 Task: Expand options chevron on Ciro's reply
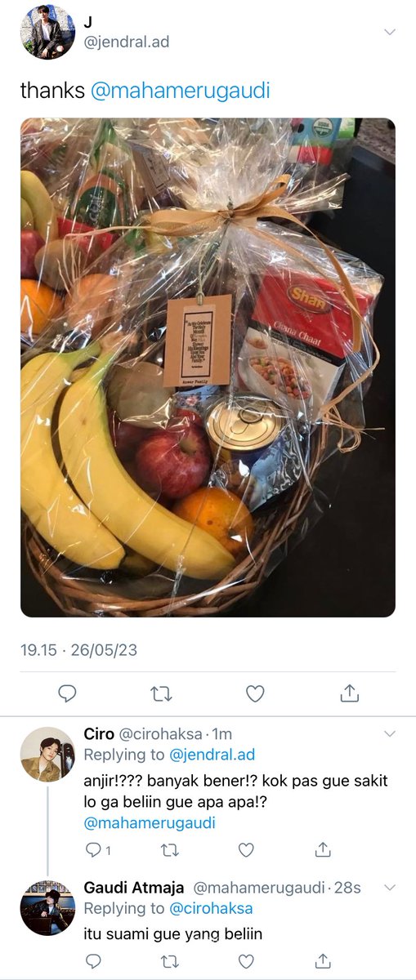coord(390,733)
